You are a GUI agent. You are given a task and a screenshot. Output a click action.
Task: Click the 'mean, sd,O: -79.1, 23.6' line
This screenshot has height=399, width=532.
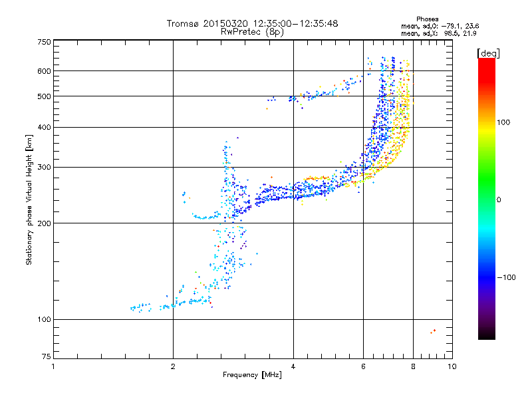tap(440, 26)
